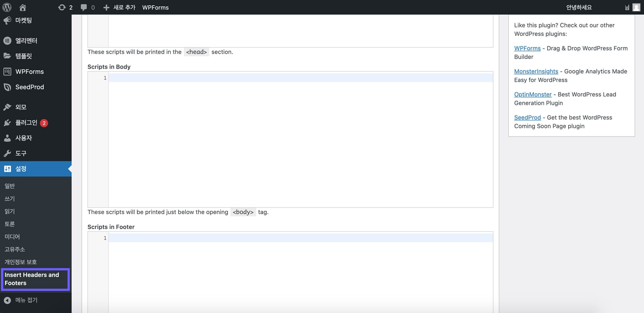
Task: Click the 마케팅 megaphone icon
Action: point(7,20)
